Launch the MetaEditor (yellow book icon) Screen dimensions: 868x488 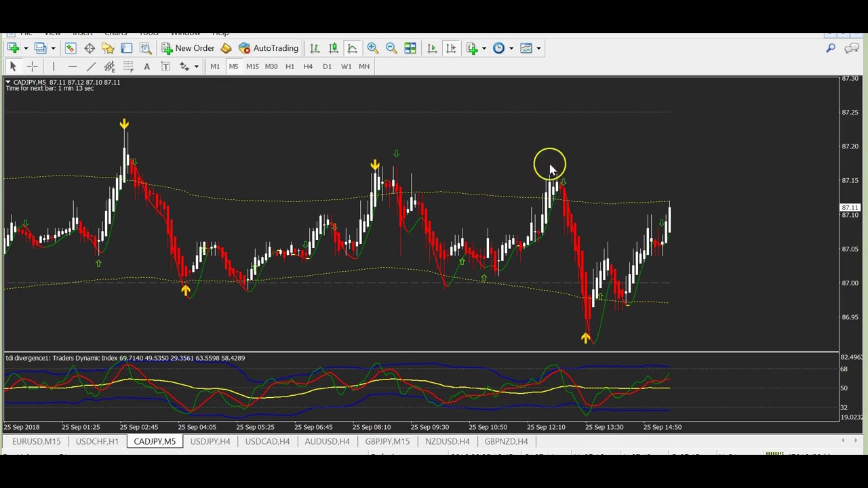click(x=226, y=48)
